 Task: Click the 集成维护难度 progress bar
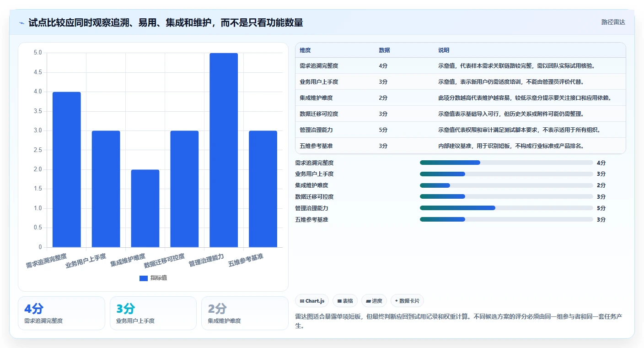pyautogui.click(x=506, y=185)
